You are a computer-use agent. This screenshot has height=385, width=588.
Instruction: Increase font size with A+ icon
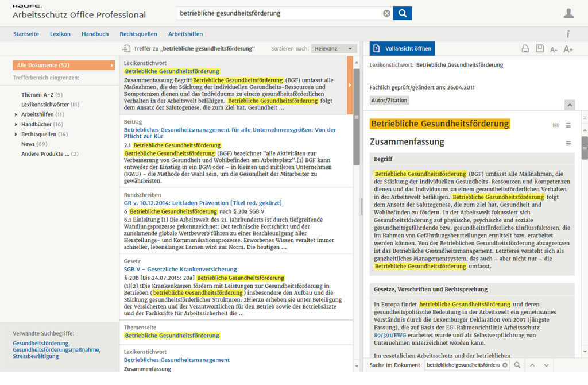pyautogui.click(x=568, y=49)
